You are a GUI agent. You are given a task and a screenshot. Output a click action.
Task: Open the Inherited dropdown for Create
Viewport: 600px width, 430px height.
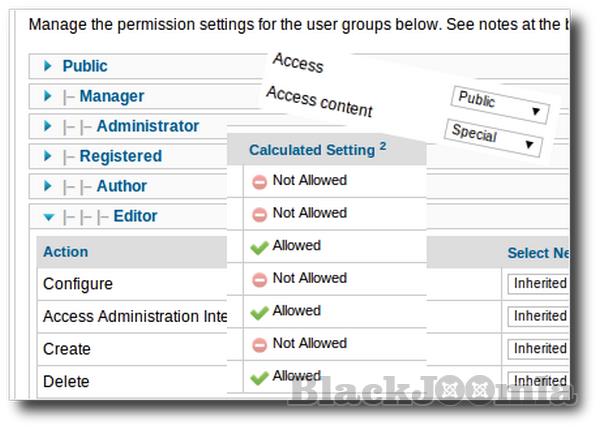point(539,349)
